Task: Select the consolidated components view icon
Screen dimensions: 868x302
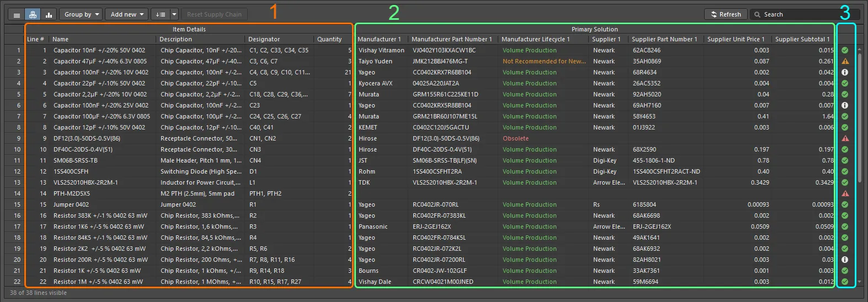Action: pos(33,15)
